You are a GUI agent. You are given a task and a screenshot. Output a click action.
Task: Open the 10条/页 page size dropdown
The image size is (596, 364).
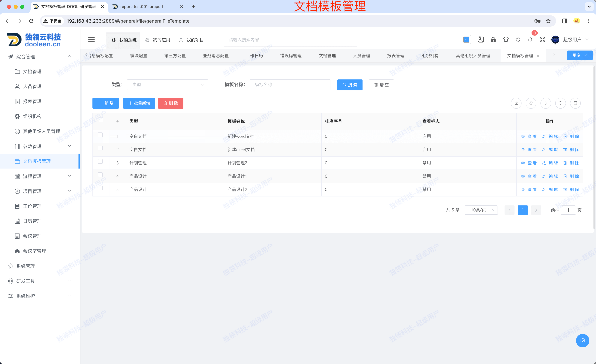(481, 210)
